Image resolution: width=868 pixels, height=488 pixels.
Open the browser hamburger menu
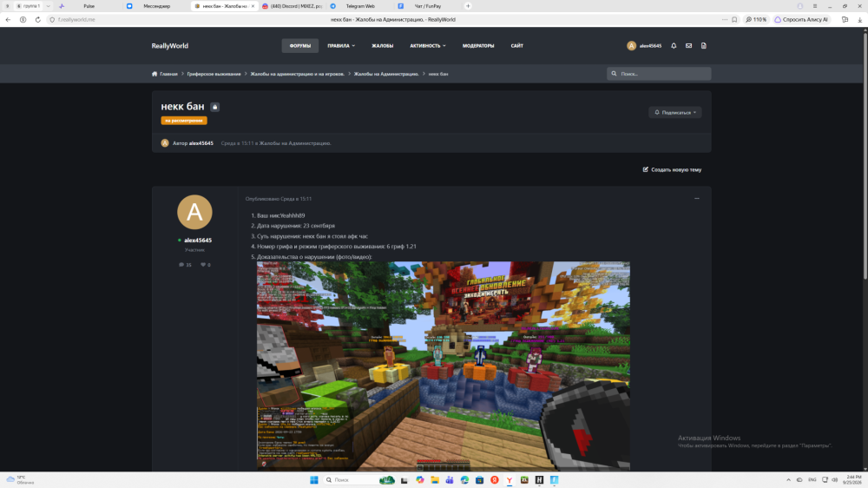click(815, 6)
